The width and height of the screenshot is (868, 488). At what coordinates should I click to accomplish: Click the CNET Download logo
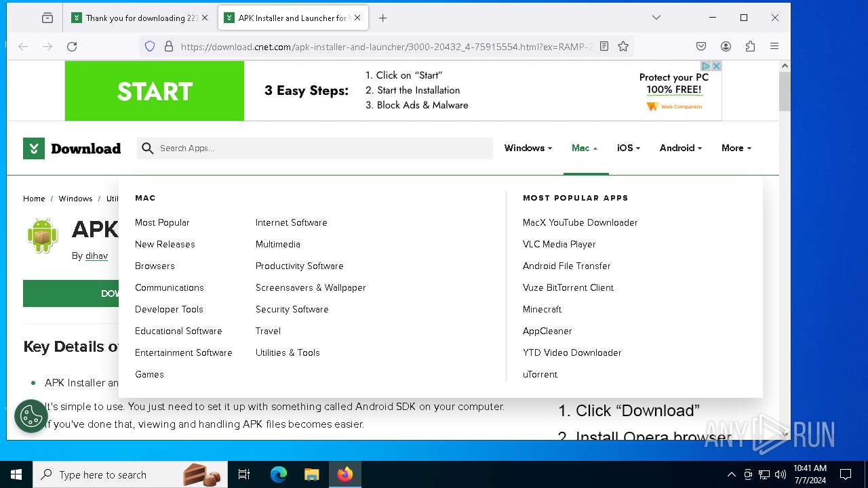click(72, 148)
